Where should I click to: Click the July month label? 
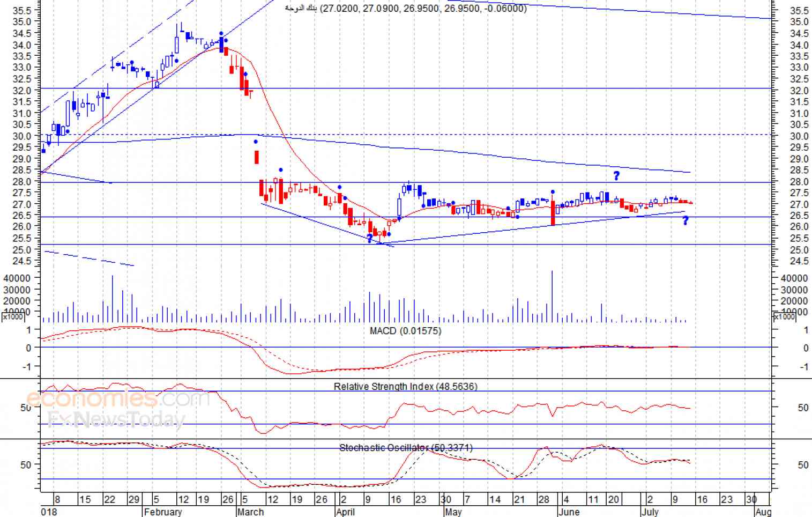pyautogui.click(x=650, y=512)
